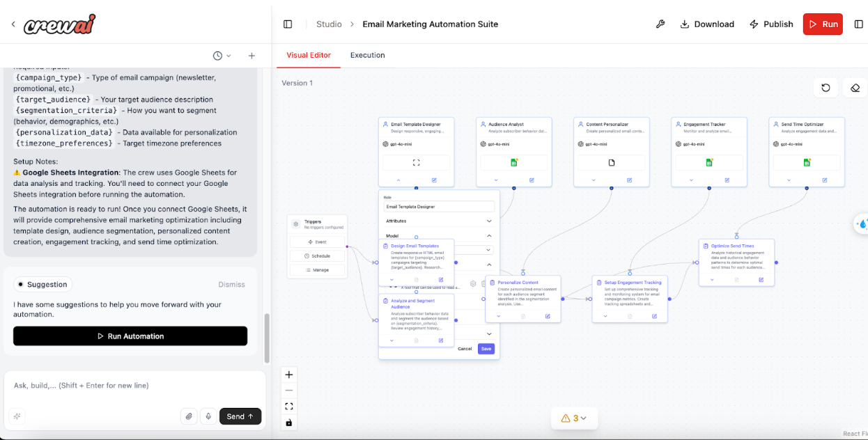This screenshot has width=868, height=440.
Task: Select the Visual Editor tab
Action: [x=309, y=55]
